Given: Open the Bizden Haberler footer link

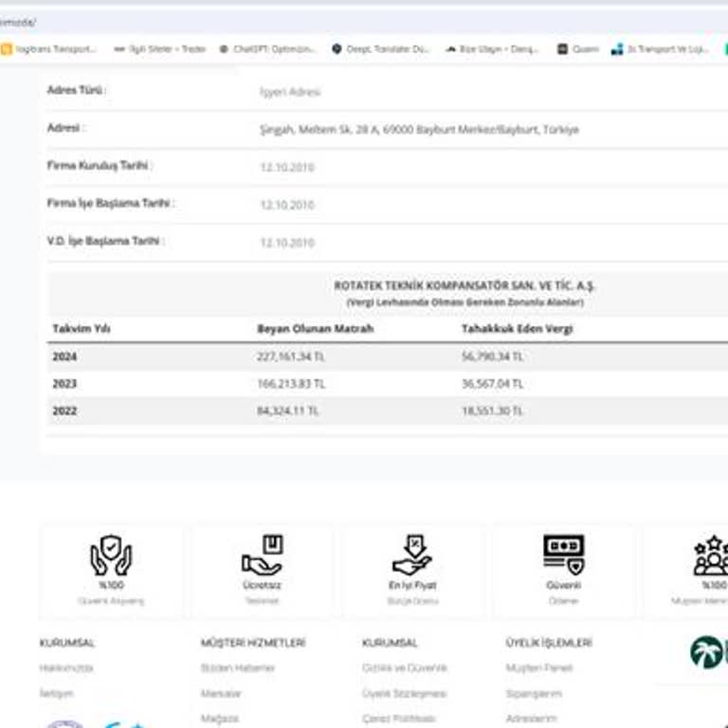Looking at the screenshot, I should (x=238, y=668).
